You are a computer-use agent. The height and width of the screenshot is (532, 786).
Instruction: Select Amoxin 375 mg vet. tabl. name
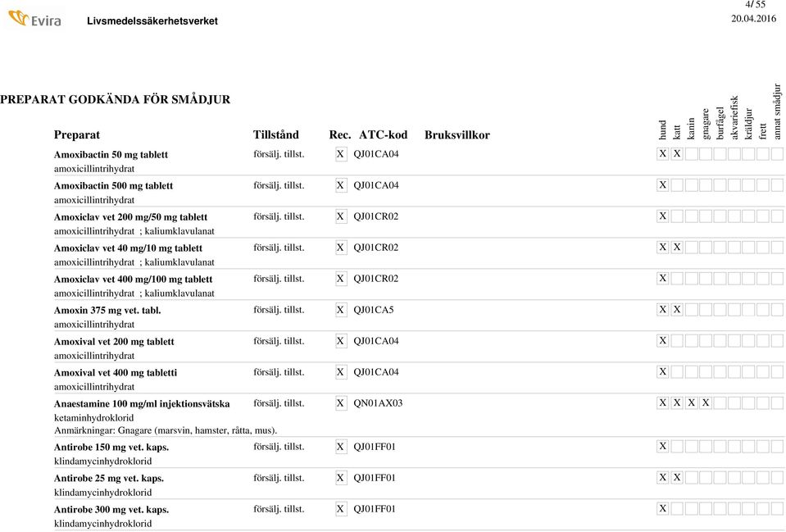pos(107,310)
